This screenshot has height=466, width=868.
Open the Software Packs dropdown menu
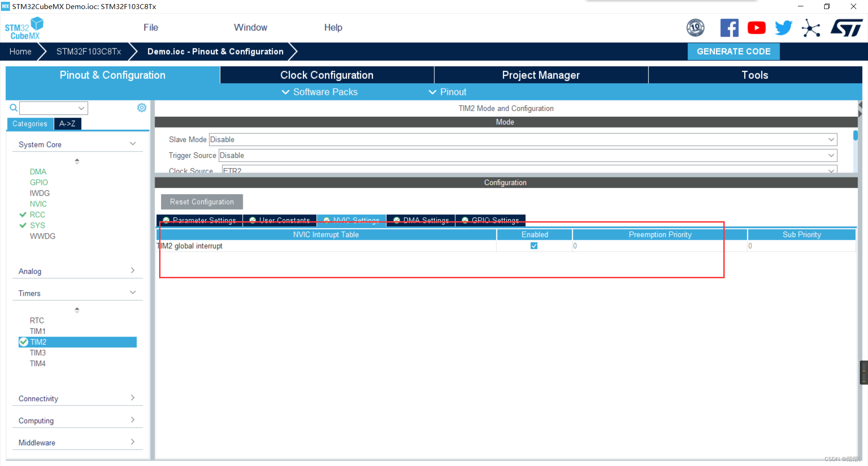click(320, 92)
